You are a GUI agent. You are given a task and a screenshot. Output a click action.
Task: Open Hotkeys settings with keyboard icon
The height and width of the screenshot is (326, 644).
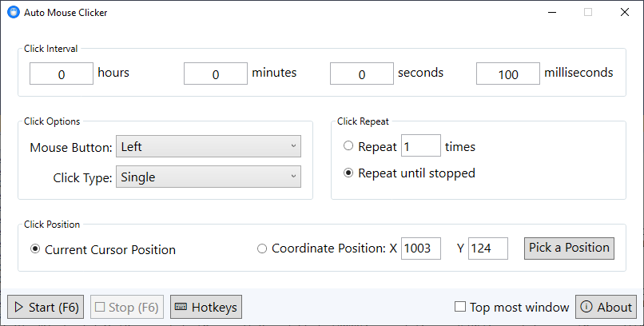205,307
